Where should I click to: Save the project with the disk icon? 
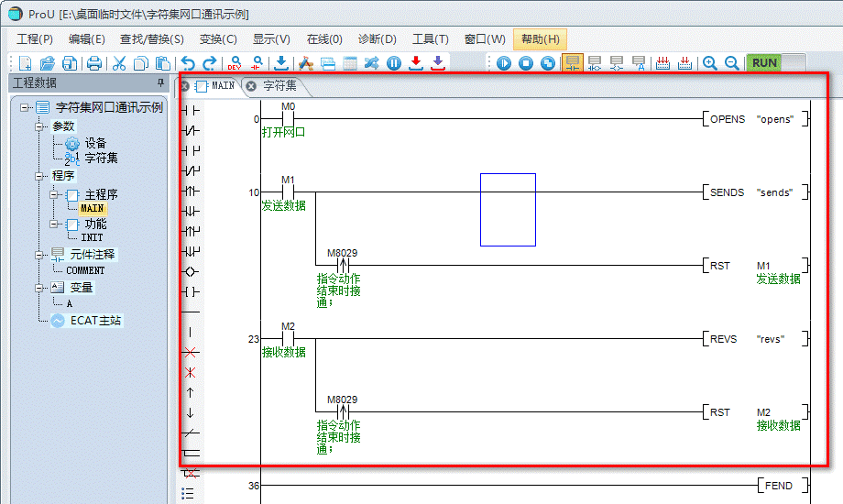[x=70, y=63]
